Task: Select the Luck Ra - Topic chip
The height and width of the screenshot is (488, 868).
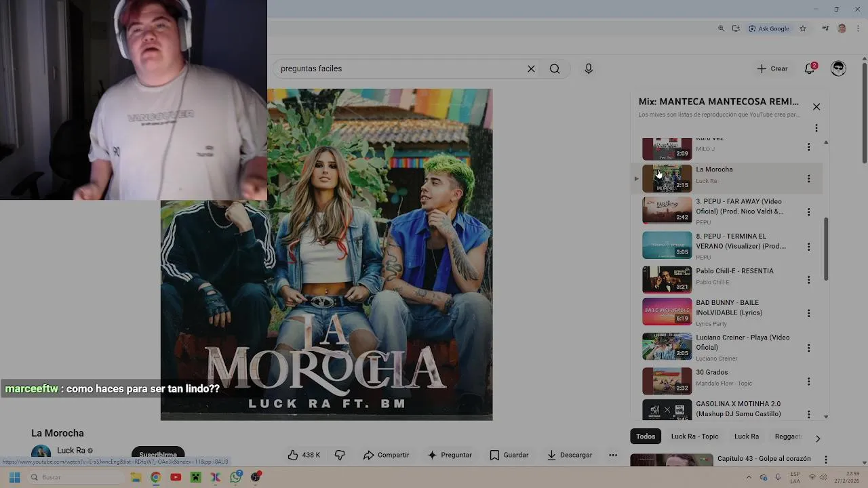Action: 694,436
